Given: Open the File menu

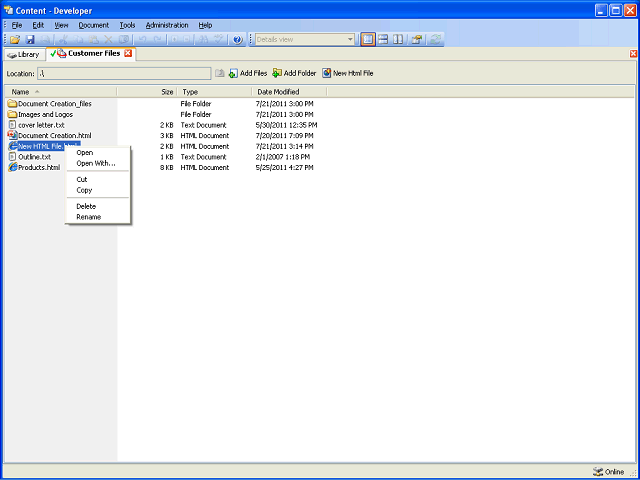Looking at the screenshot, I should [x=17, y=25].
